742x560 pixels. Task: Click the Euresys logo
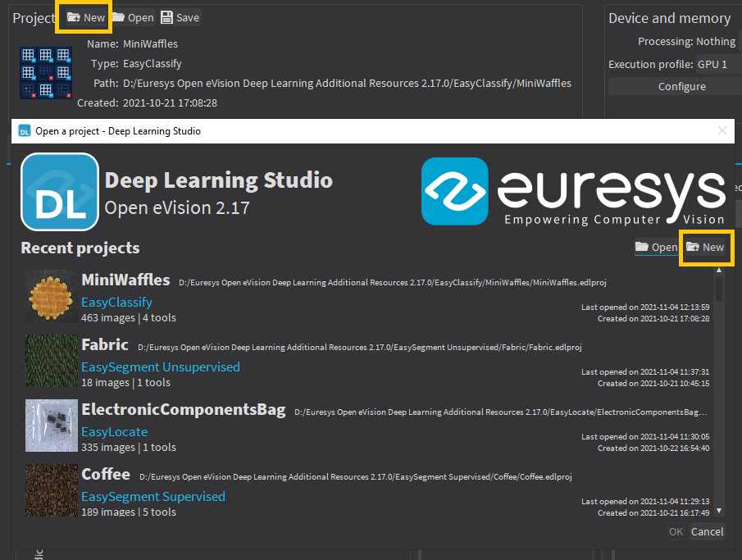click(573, 192)
